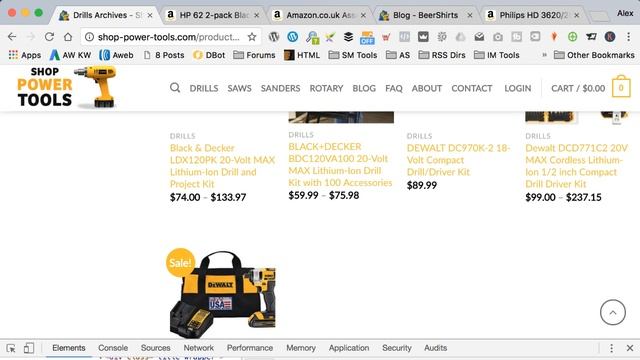This screenshot has height=360, width=640.
Task: Open the DRILLS menu item
Action: coord(204,88)
